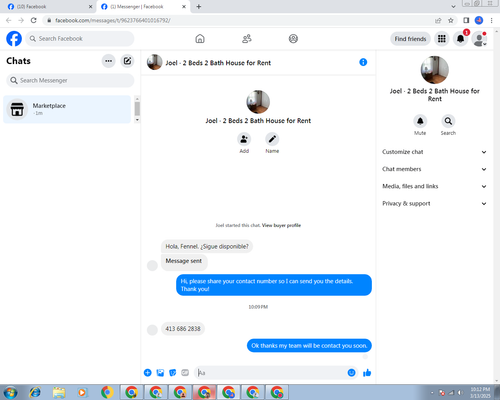500x400 pixels.
Task: Go back in browser history
Action: (9, 20)
